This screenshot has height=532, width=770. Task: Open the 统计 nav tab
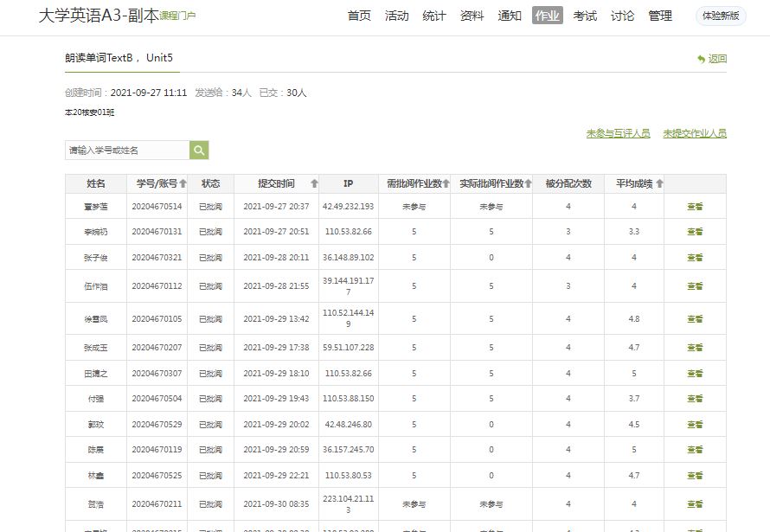tap(434, 16)
